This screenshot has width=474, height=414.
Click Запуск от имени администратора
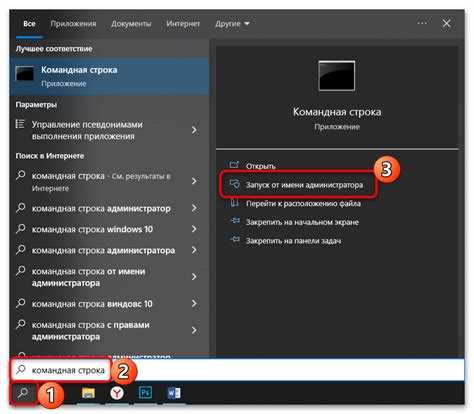tap(304, 185)
